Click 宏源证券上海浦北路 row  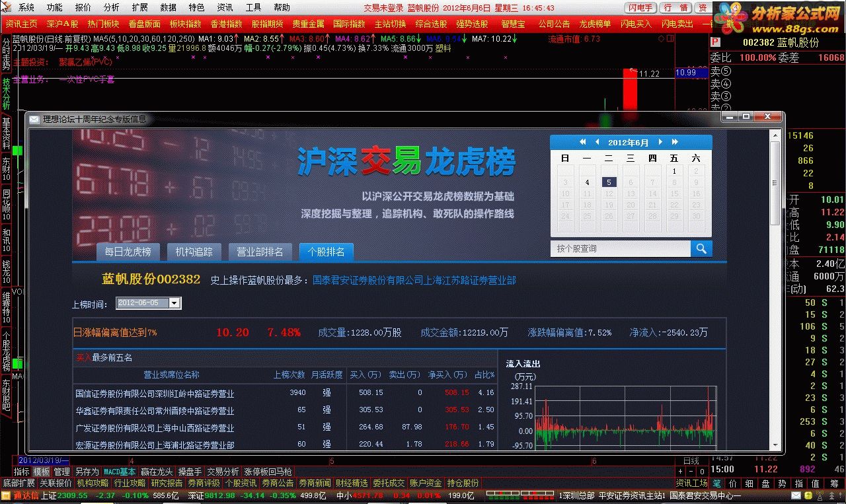click(x=284, y=445)
